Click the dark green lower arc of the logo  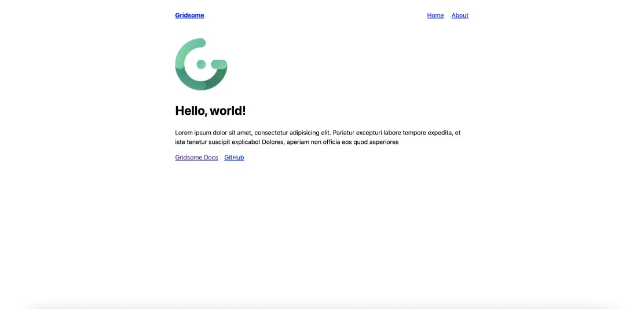(202, 81)
